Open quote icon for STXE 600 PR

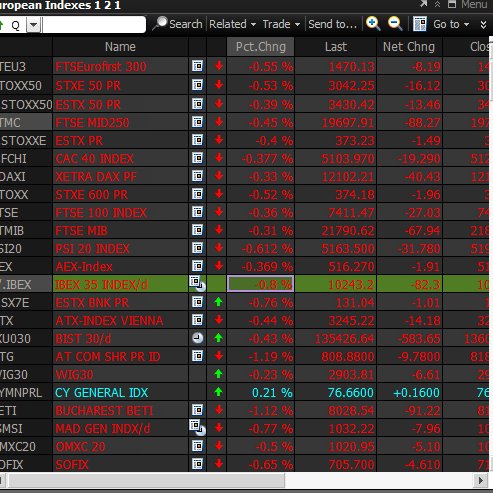tap(197, 194)
